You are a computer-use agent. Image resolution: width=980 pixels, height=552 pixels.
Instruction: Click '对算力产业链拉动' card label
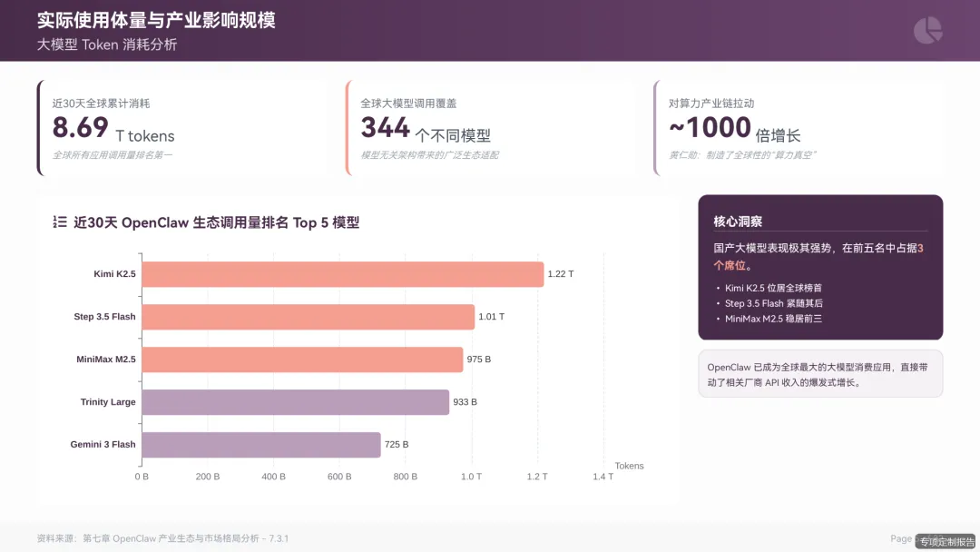point(711,103)
